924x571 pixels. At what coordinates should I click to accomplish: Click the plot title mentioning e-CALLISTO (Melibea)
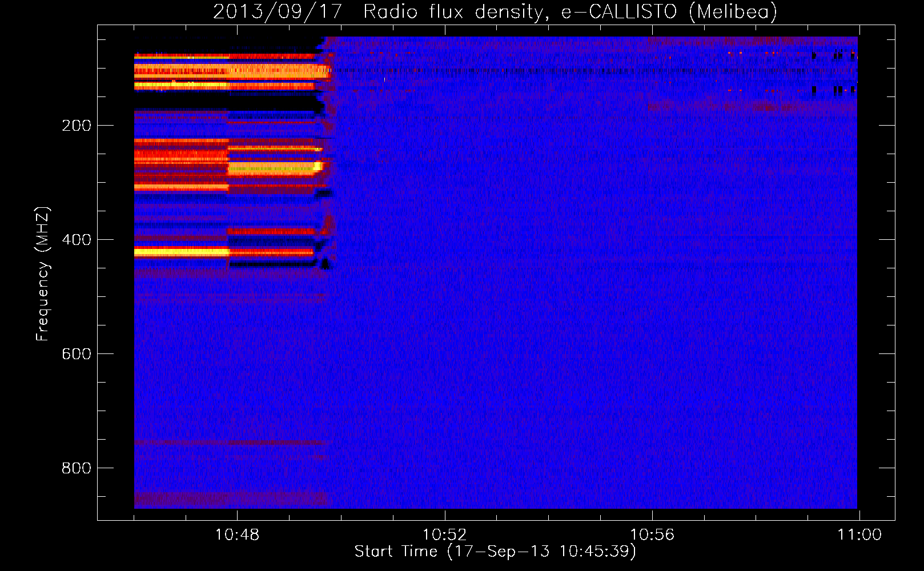(495, 11)
